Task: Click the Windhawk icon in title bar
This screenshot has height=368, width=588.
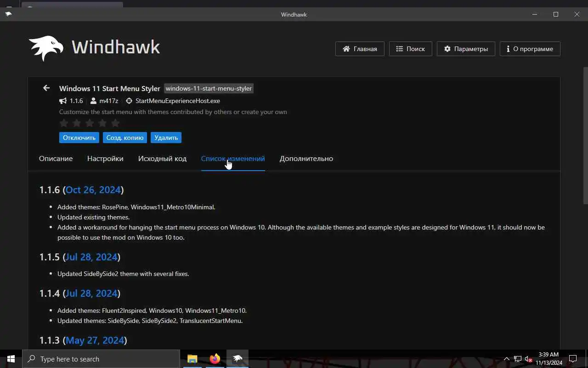Action: (x=8, y=14)
